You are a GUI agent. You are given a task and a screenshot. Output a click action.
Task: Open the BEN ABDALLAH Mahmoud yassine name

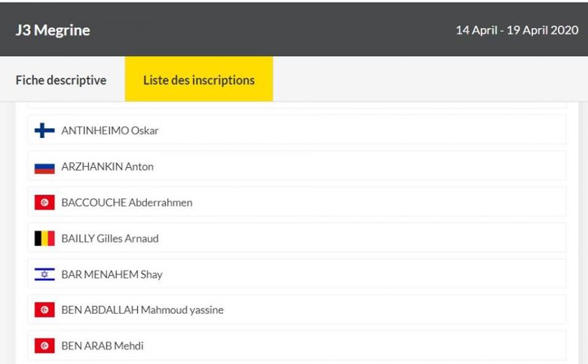click(142, 310)
